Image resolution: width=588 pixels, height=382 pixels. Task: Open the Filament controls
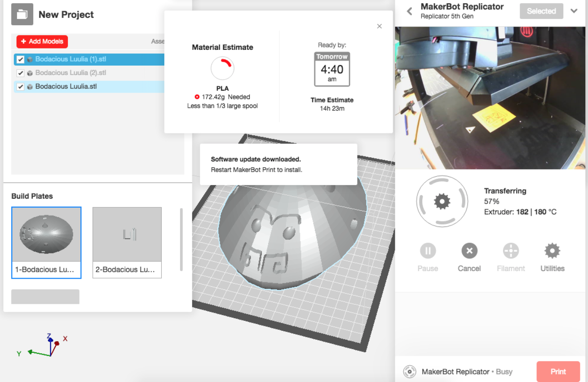click(511, 251)
